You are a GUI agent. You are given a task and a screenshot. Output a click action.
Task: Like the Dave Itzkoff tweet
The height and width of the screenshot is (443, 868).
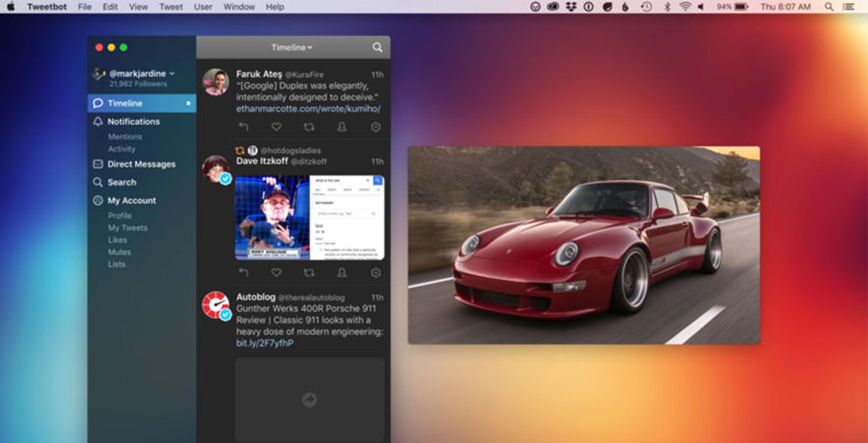point(276,272)
